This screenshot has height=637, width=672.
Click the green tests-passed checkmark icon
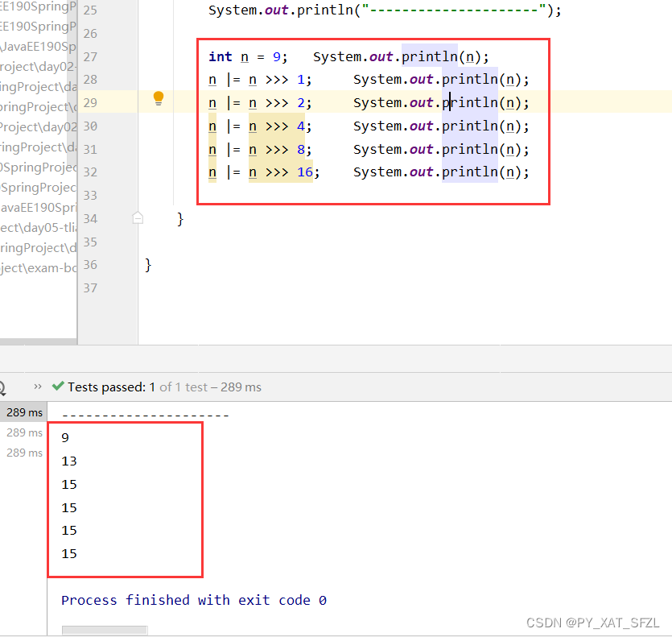point(58,386)
